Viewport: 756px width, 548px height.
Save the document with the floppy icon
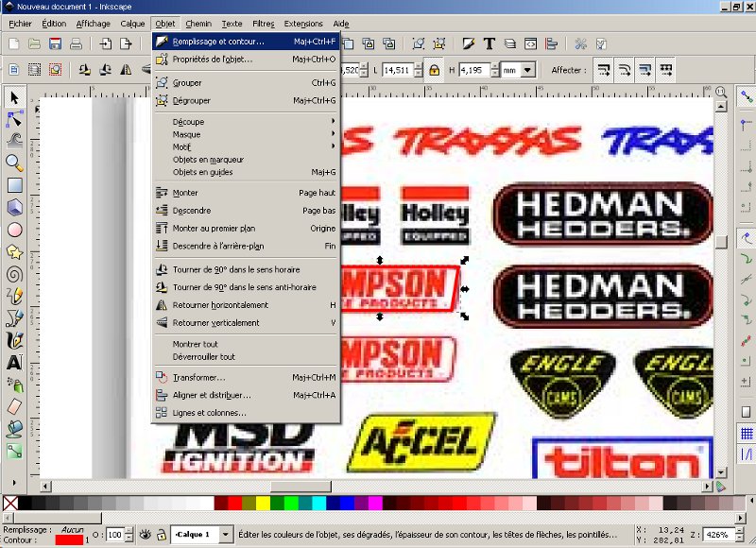55,43
